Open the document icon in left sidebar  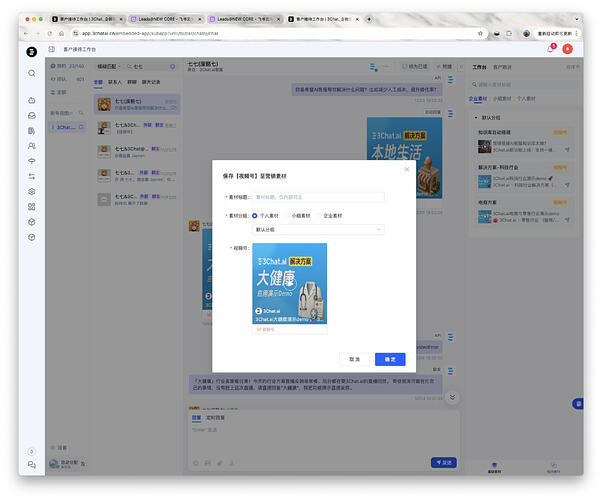click(x=32, y=131)
